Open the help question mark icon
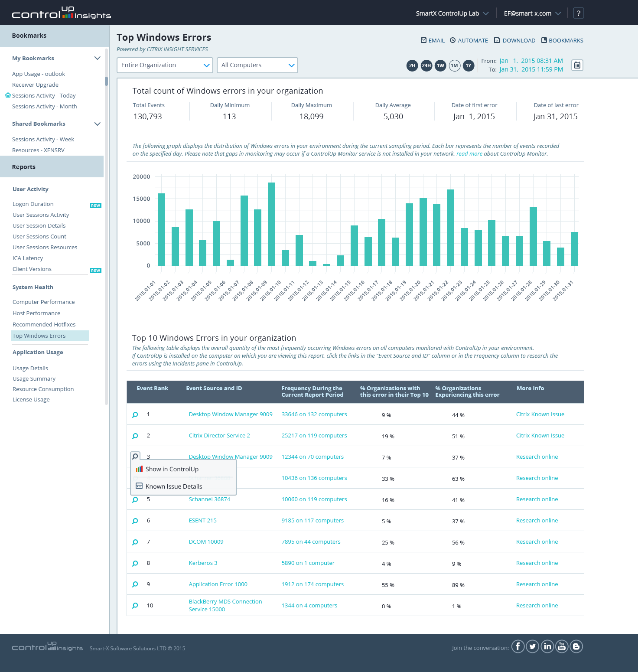The image size is (638, 672). [x=578, y=13]
